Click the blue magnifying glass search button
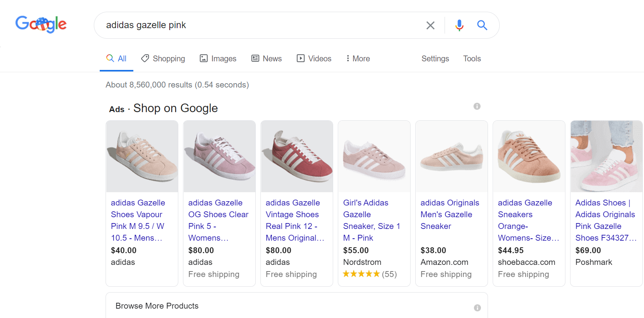644x318 pixels. (x=482, y=25)
